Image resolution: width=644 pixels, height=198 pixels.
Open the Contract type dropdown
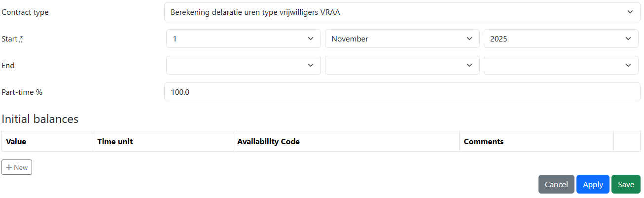(402, 12)
